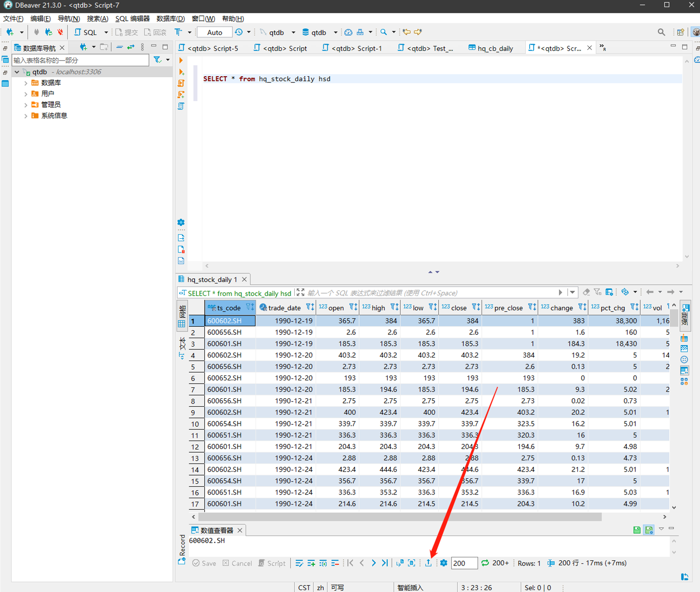Open the SQL 编辑器 menu
Image resolution: width=700 pixels, height=592 pixels.
[132, 18]
